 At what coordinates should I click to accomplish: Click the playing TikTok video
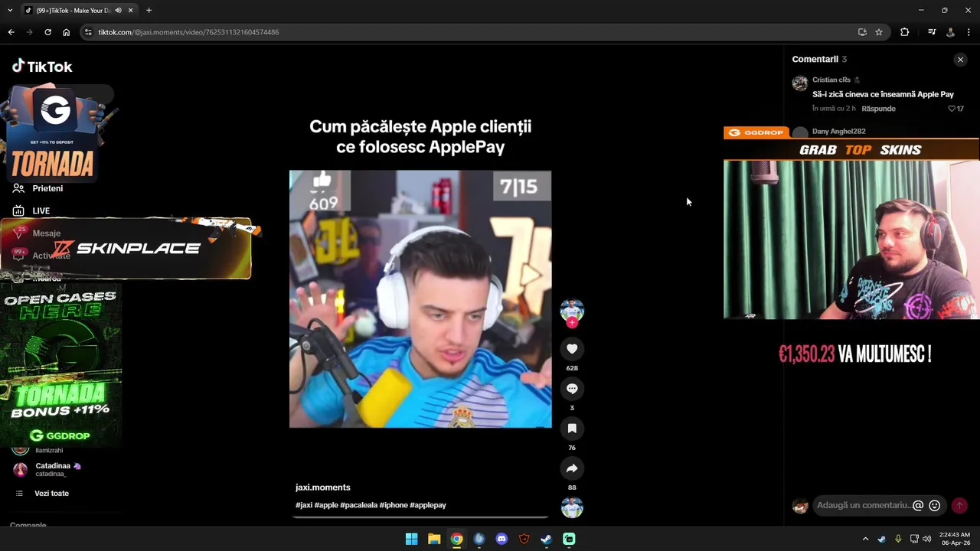point(420,298)
